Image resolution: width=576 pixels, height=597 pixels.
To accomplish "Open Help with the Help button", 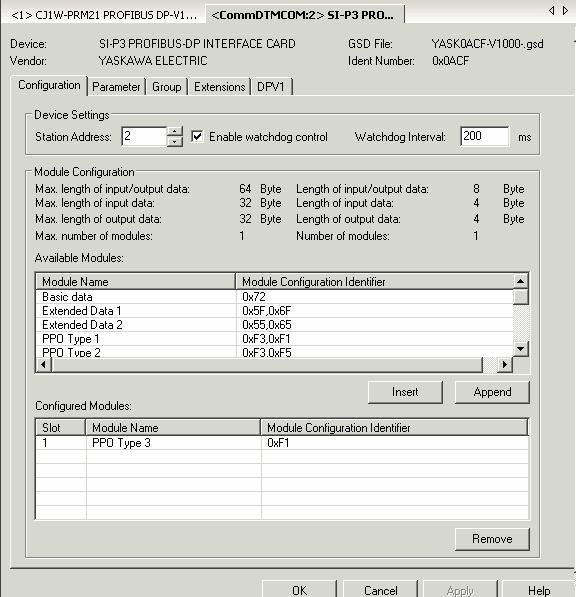I will tap(539, 589).
